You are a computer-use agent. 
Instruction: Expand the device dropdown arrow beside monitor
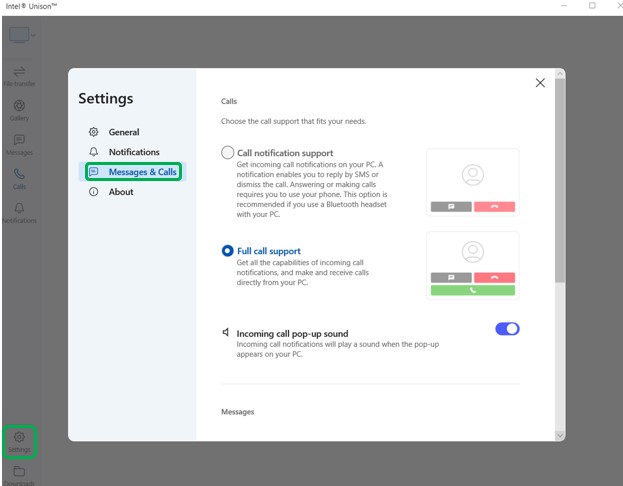pyautogui.click(x=34, y=36)
